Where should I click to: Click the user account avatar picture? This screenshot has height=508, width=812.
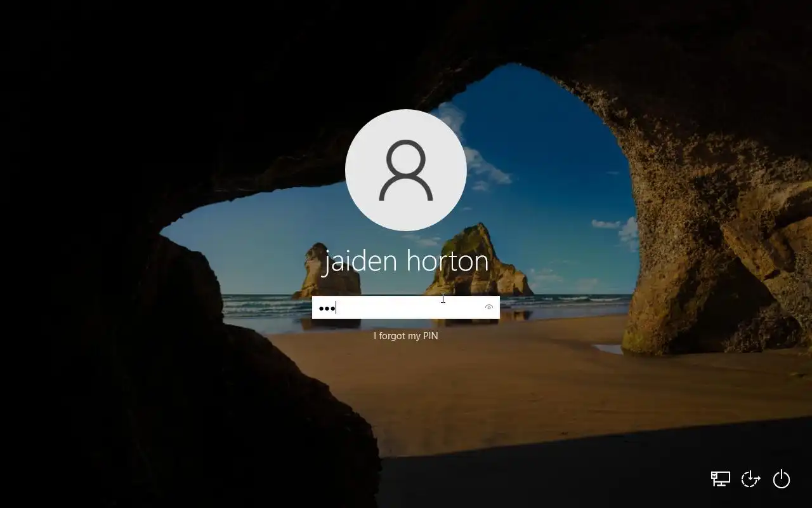click(406, 170)
